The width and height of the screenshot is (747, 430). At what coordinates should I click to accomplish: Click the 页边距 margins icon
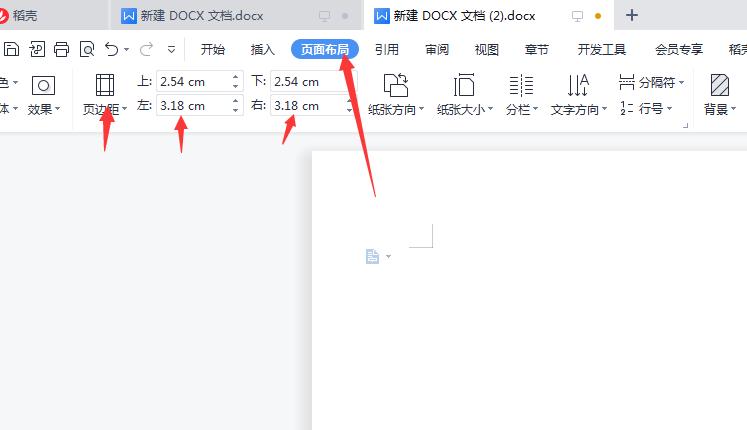[105, 85]
